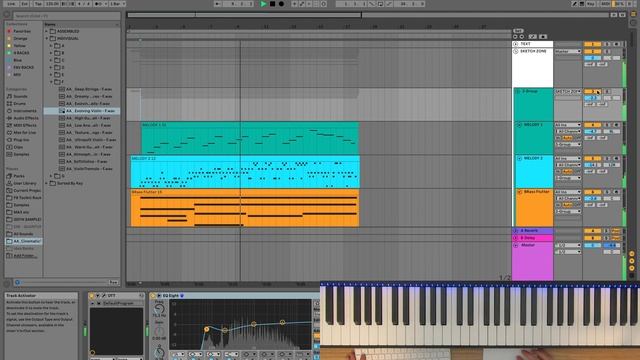
Task: Open the 1 Bar quantization menu
Action: tap(116, 4)
